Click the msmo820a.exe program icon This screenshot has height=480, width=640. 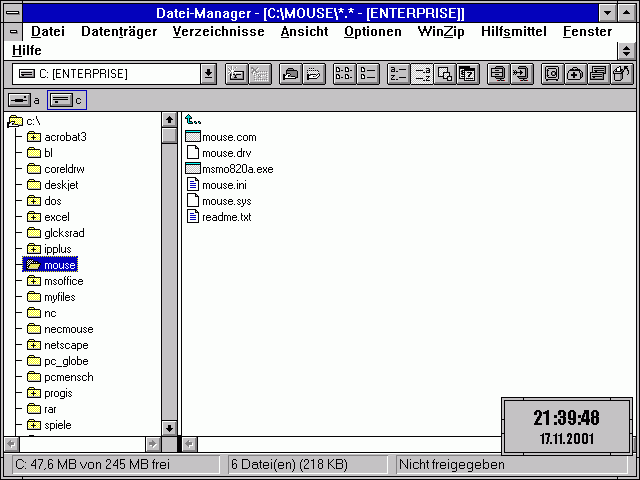[x=193, y=169]
